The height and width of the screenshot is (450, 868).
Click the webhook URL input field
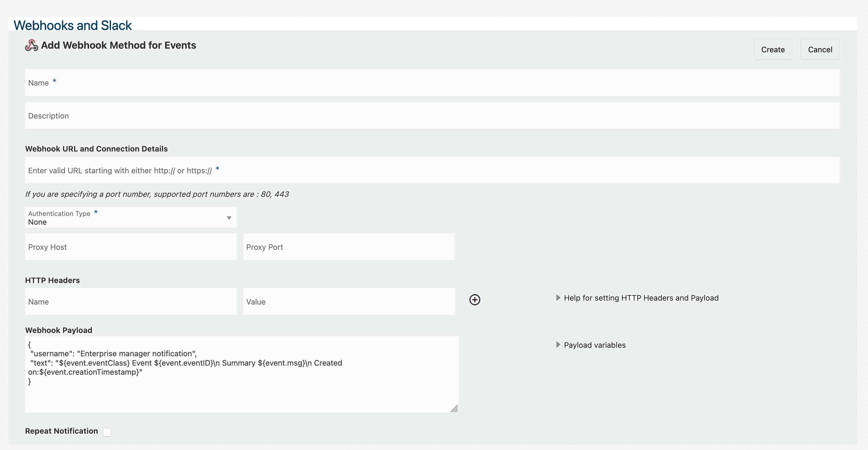click(432, 171)
